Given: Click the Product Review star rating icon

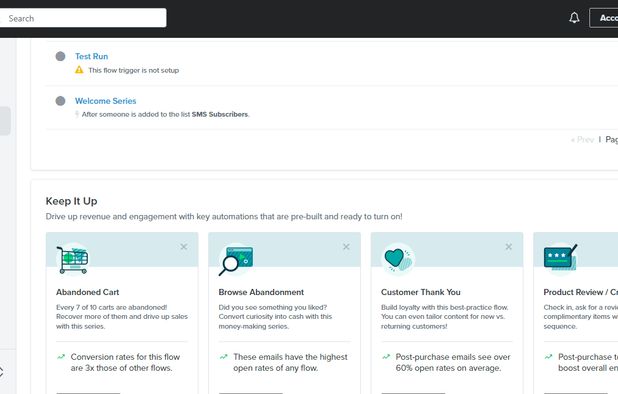Looking at the screenshot, I should 560,257.
